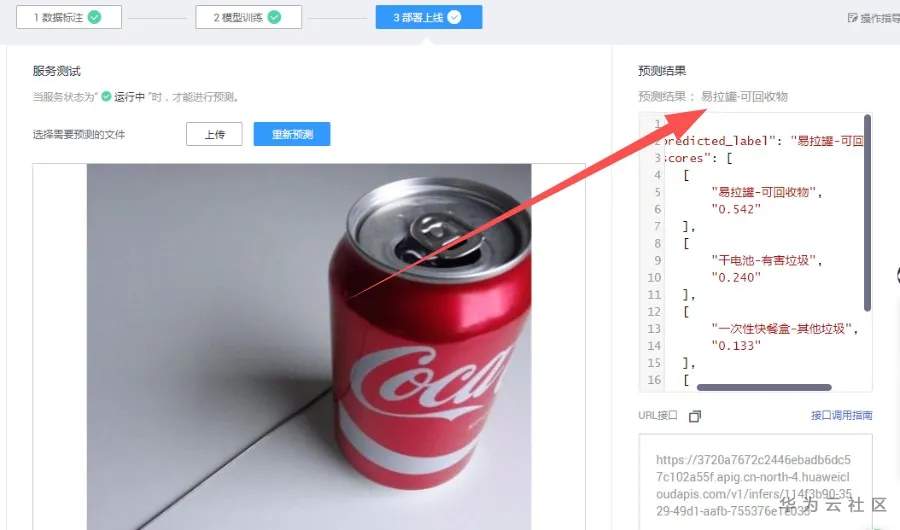Click the green 运行中 status icon

coord(106,96)
